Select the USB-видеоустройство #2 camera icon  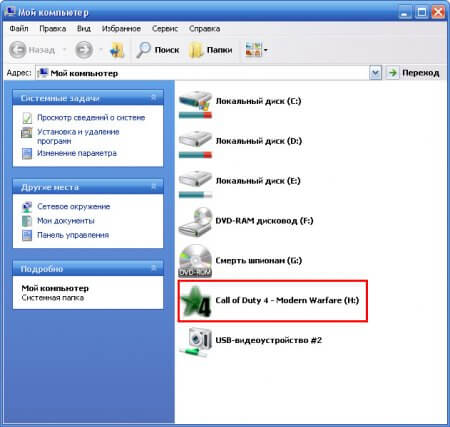(195, 342)
